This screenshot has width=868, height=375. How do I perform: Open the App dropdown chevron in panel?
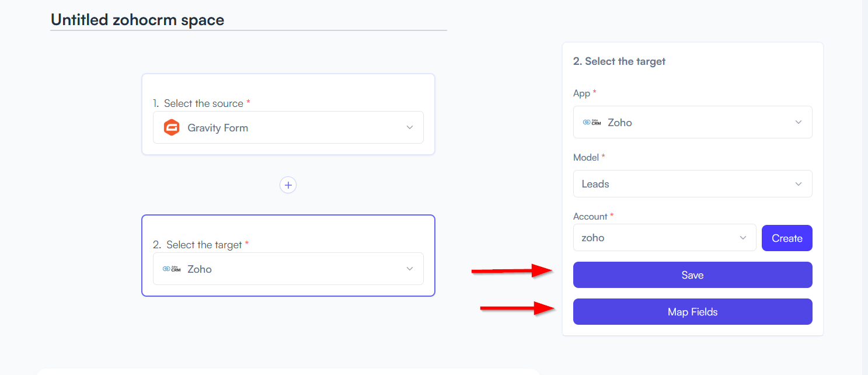click(799, 122)
